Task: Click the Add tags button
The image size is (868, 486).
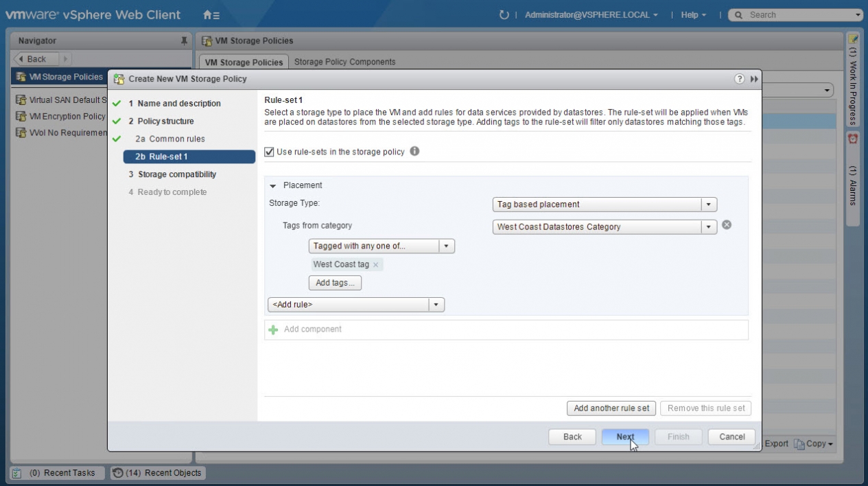Action: coord(335,283)
